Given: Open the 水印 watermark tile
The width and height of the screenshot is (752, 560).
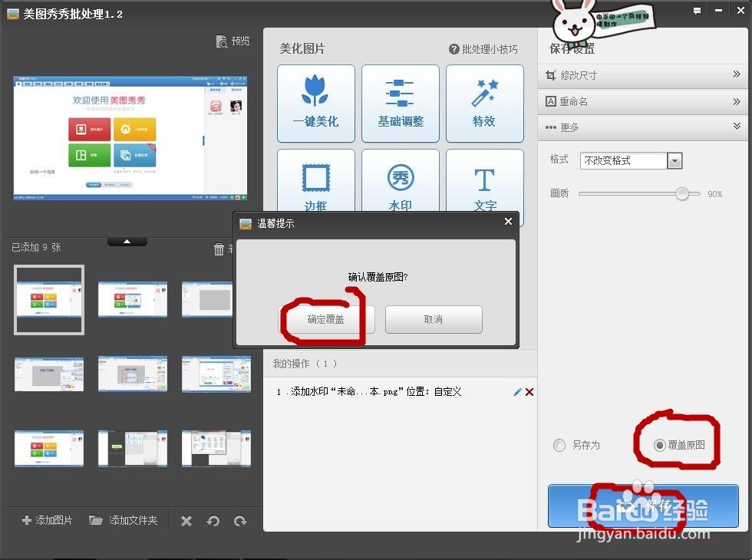Looking at the screenshot, I should coord(401,181).
